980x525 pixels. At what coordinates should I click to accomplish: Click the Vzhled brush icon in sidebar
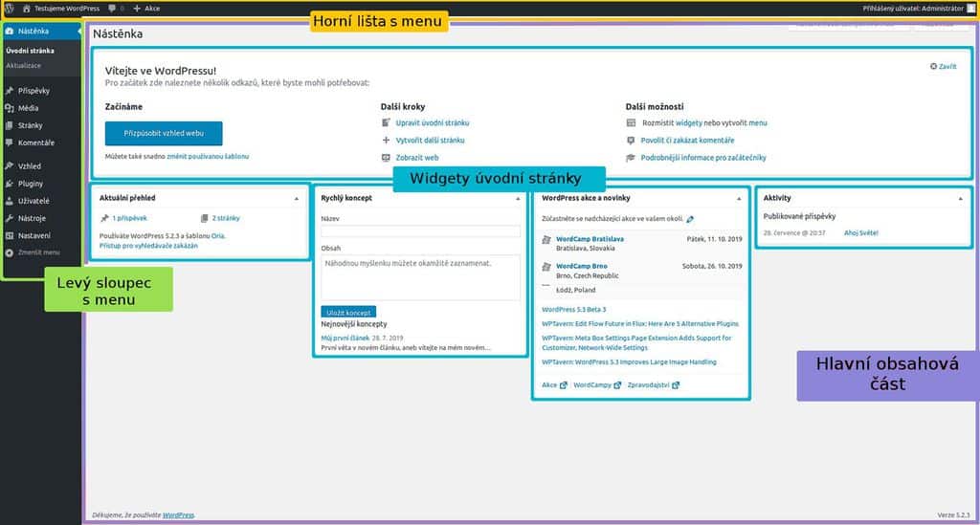point(10,166)
